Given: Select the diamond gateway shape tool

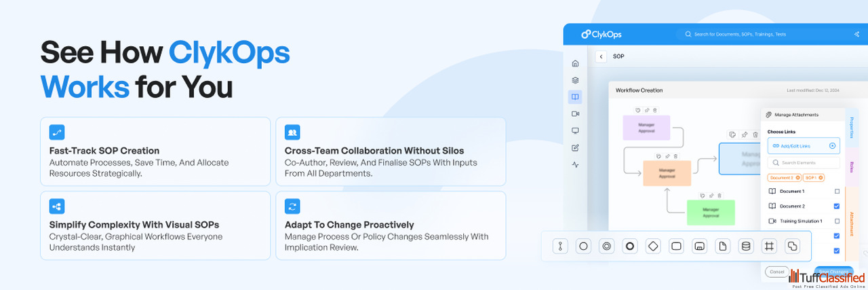Looking at the screenshot, I should tap(652, 246).
